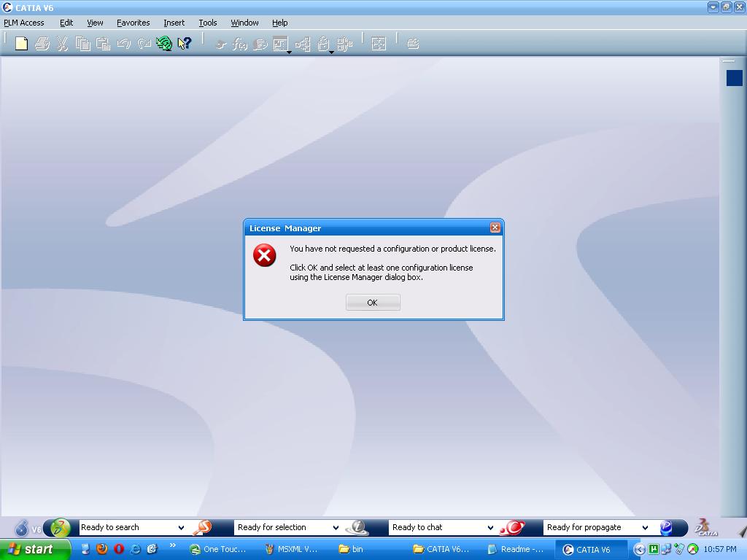
Task: Open Firefox from quick launch
Action: [102, 549]
